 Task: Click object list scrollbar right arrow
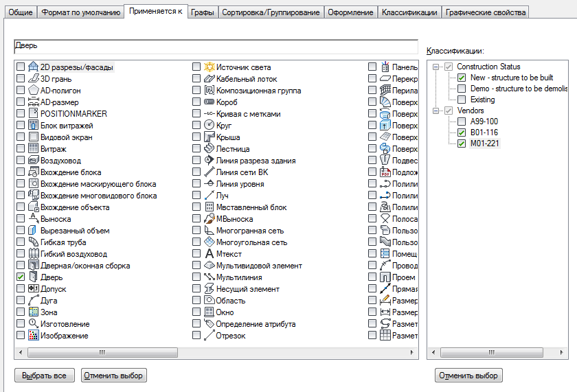(x=411, y=352)
